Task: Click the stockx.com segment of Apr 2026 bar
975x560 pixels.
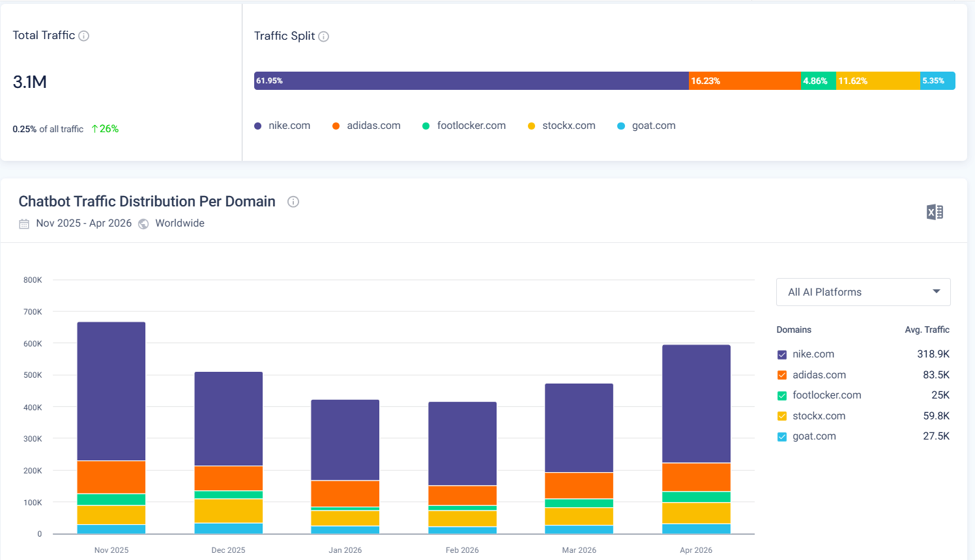Action: (696, 513)
